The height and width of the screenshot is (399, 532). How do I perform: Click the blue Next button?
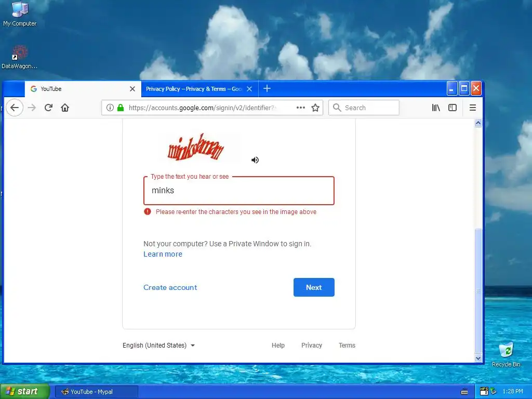314,287
